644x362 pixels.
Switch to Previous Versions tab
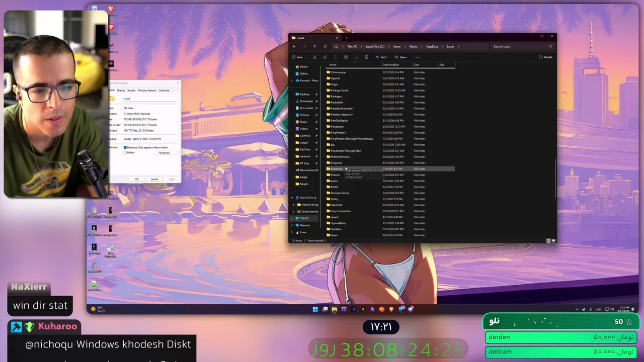tap(147, 90)
